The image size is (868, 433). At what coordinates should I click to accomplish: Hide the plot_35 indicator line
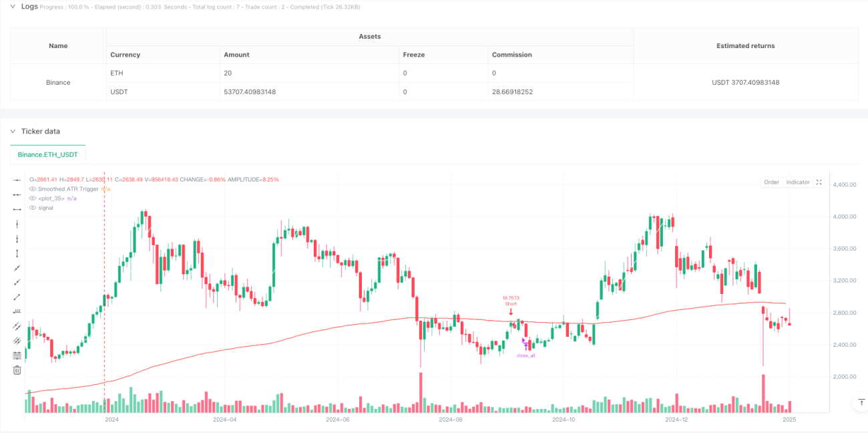pos(32,198)
